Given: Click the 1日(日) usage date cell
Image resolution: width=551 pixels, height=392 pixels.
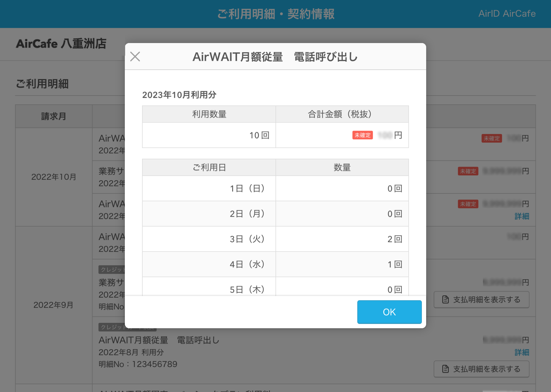Looking at the screenshot, I should pyautogui.click(x=209, y=189).
